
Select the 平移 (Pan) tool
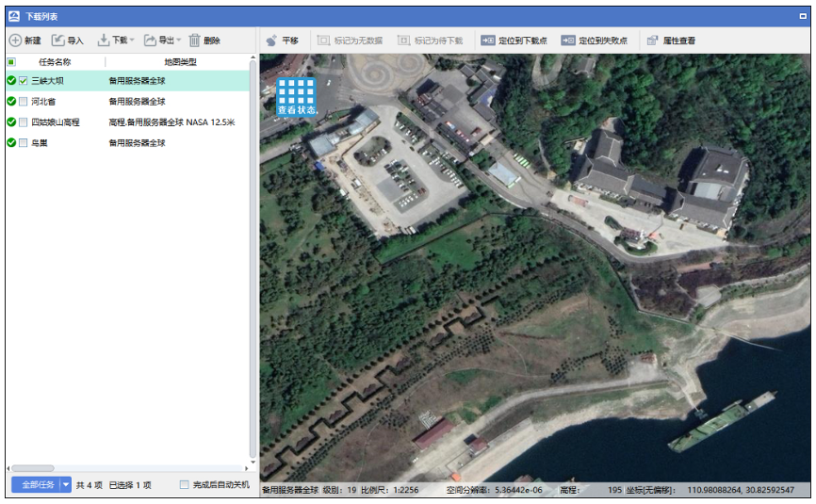coord(271,41)
